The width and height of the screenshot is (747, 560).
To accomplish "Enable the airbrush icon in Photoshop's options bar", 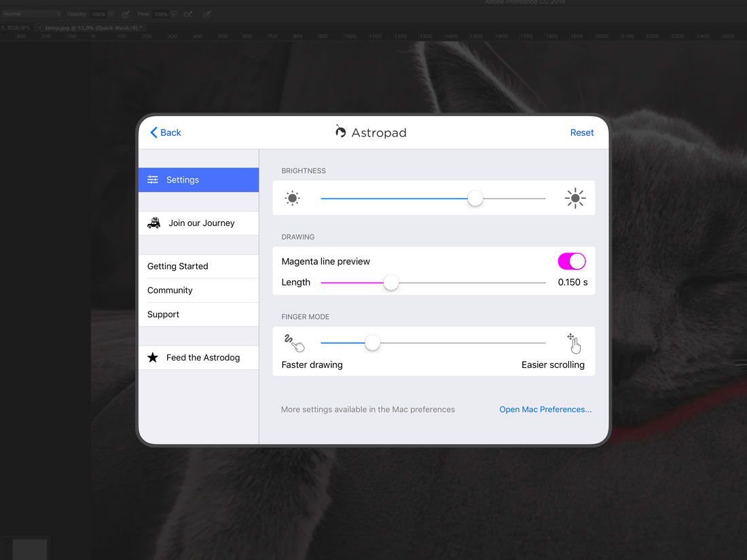I will pos(188,14).
